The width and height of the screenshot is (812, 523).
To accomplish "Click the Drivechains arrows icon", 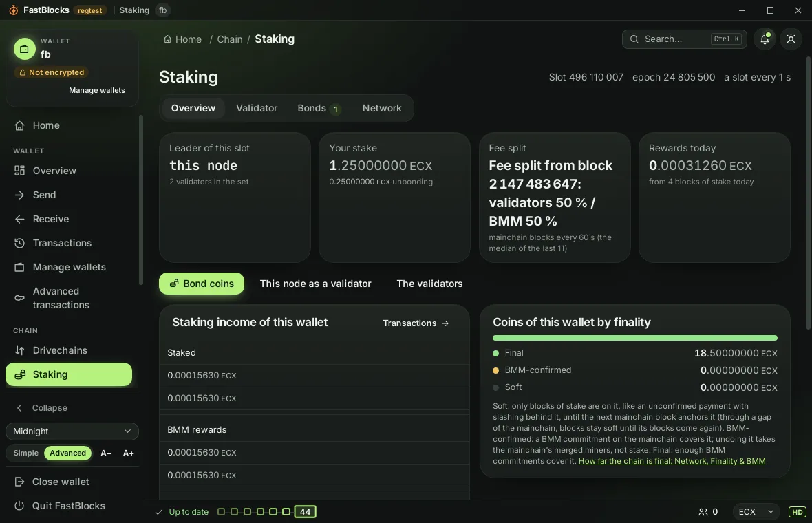I will (20, 350).
